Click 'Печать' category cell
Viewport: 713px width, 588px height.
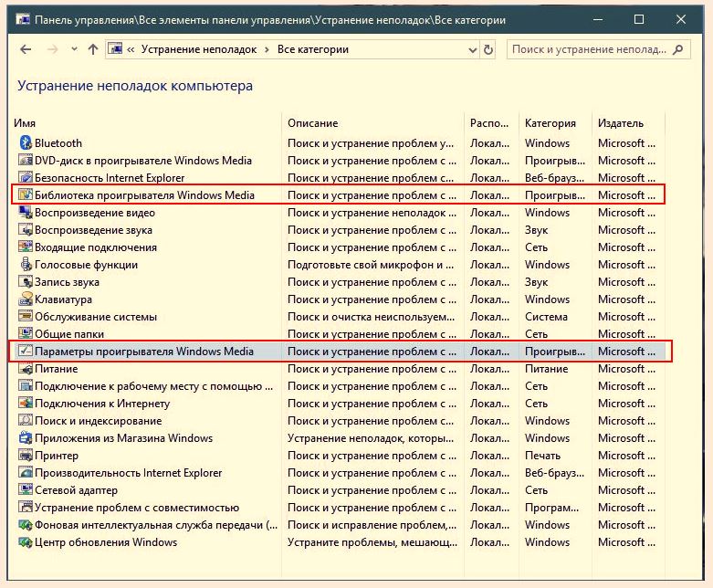coord(542,456)
